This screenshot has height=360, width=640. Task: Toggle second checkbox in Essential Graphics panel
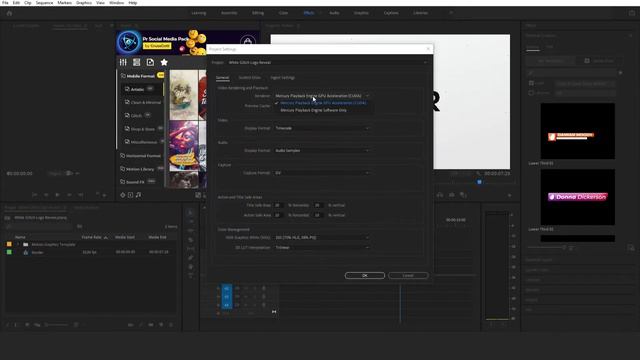pos(531,93)
